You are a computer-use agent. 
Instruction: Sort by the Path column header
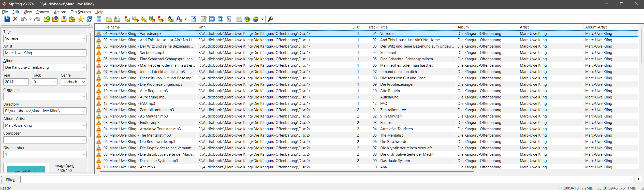click(270, 27)
